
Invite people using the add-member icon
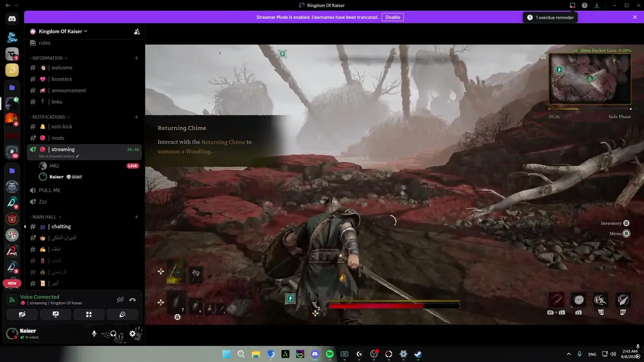coord(137,31)
